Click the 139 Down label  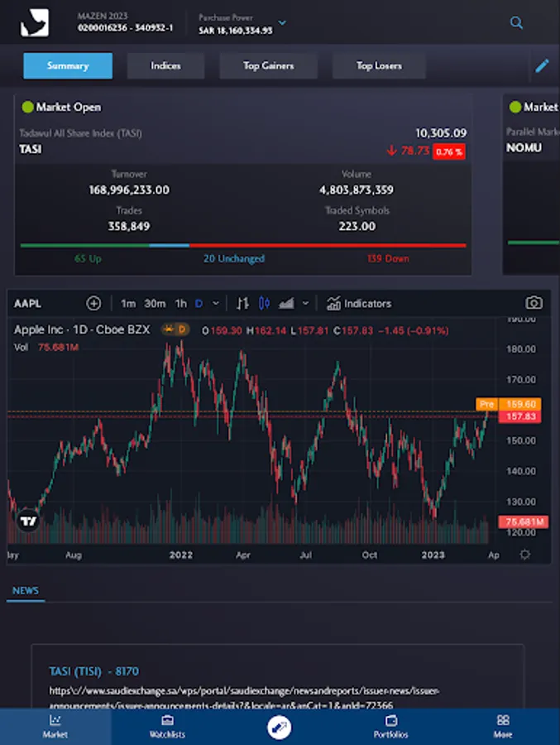pos(388,258)
